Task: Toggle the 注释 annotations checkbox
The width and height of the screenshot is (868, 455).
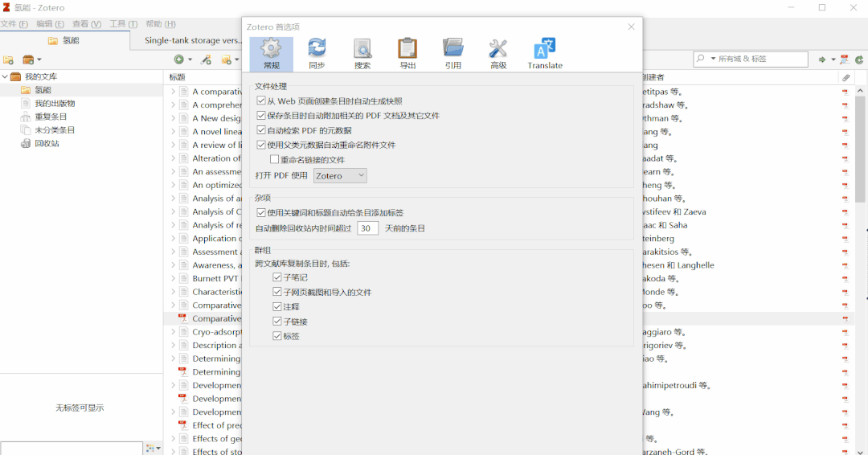Action: coord(277,306)
